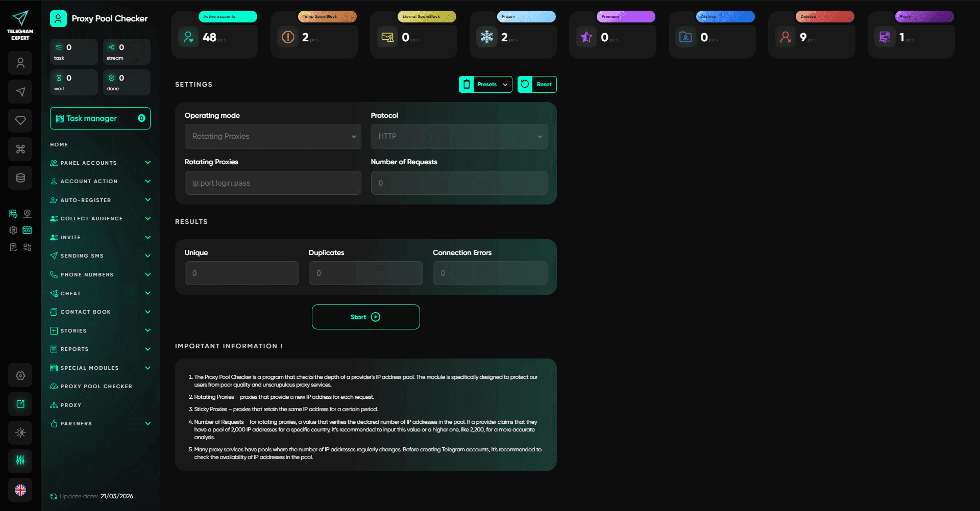Expand the Panel Accounts menu section
The width and height of the screenshot is (980, 511).
pos(100,163)
